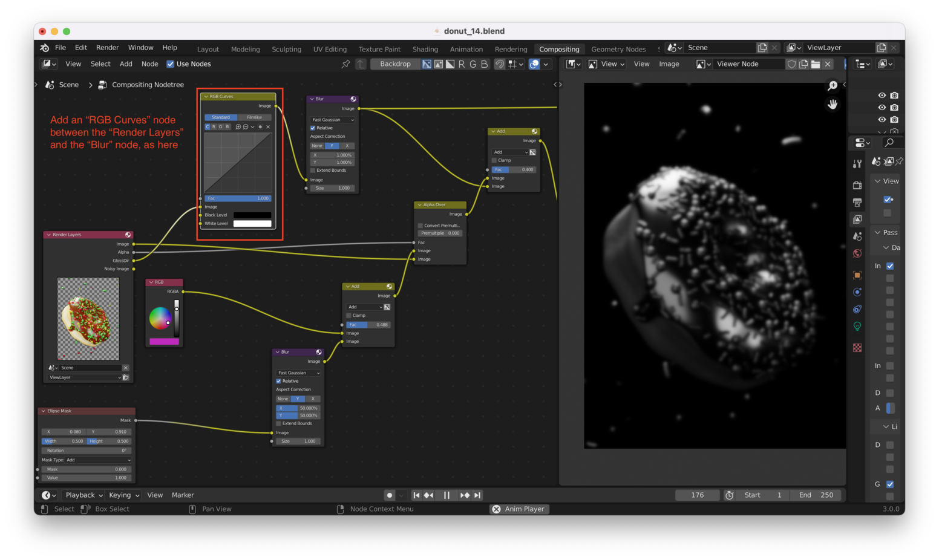Screen dimensions: 939x560
Task: Click zoom-in icon on RGB Curves node
Action: tap(238, 127)
